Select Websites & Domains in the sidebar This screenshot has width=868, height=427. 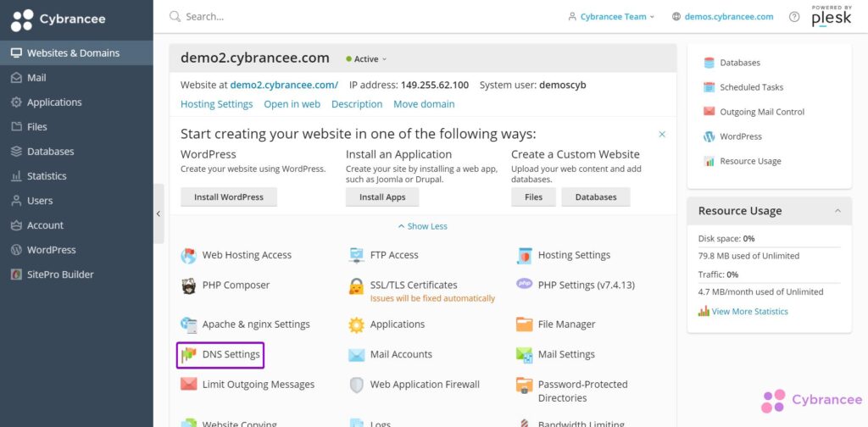click(76, 53)
